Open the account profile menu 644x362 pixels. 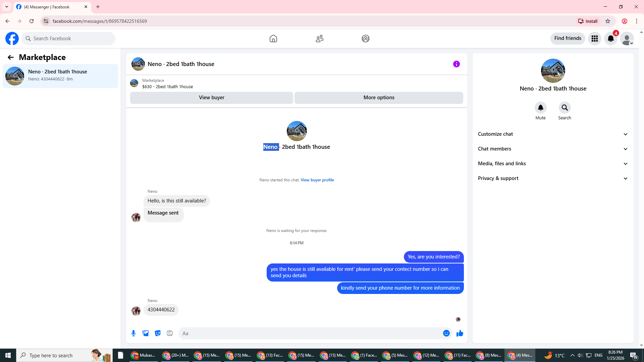pyautogui.click(x=627, y=39)
